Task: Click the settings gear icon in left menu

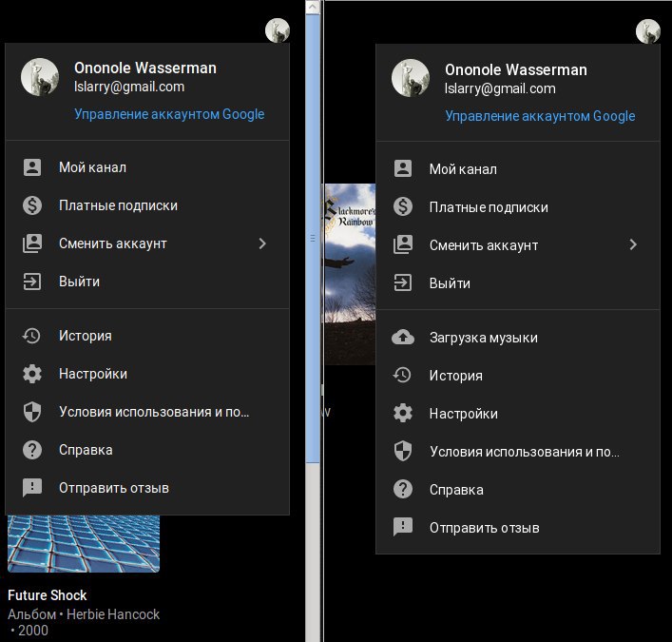Action: point(32,374)
